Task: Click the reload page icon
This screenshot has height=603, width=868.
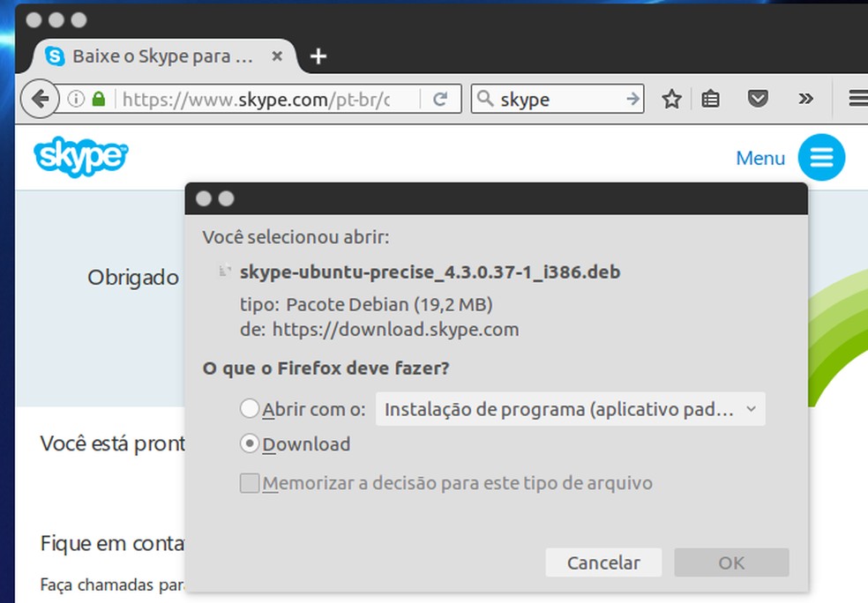Action: coord(440,99)
